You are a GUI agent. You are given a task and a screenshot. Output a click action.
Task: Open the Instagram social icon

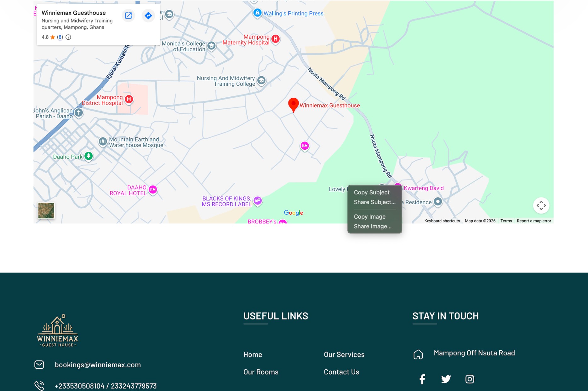tap(470, 379)
